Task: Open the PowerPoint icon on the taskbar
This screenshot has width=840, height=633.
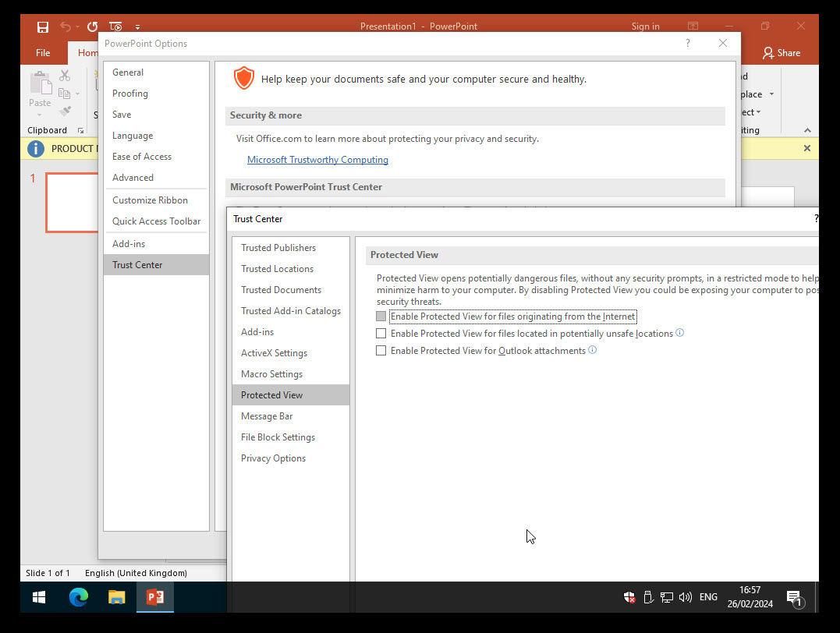Action: click(x=154, y=596)
